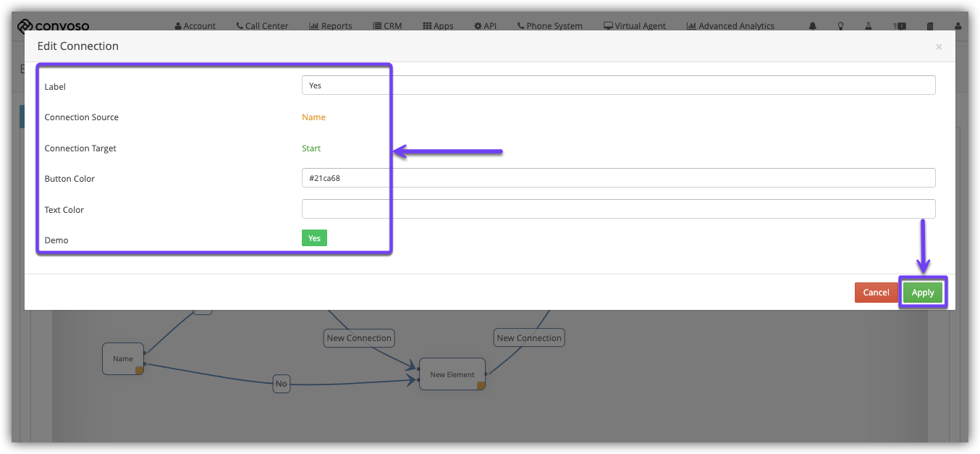The width and height of the screenshot is (980, 454).
Task: Click the Convoso logo
Action: click(x=54, y=26)
